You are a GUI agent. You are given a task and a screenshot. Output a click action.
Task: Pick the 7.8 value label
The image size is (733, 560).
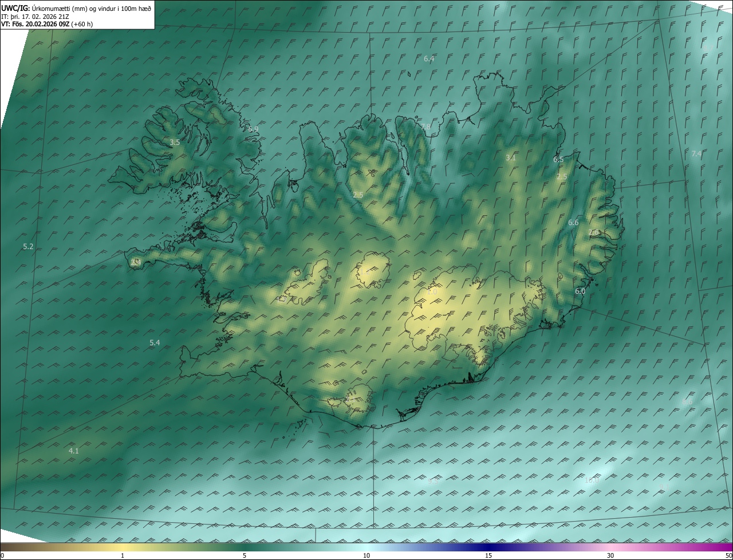tap(425, 127)
